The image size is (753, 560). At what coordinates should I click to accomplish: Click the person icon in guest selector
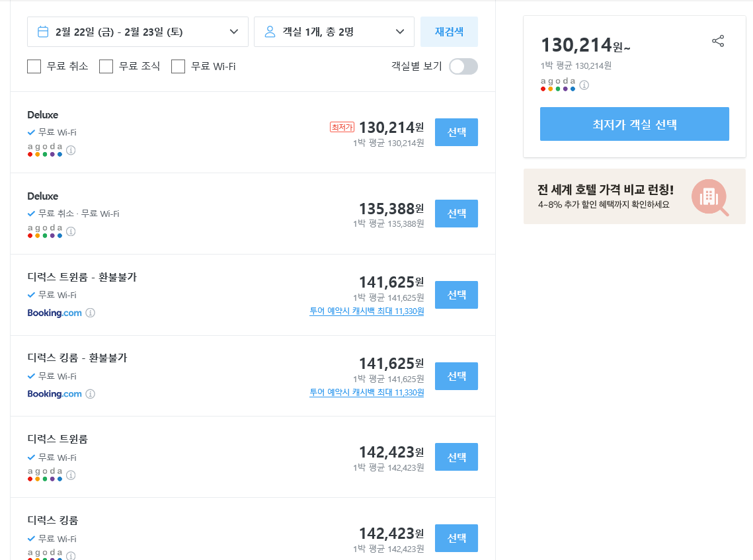pyautogui.click(x=270, y=32)
